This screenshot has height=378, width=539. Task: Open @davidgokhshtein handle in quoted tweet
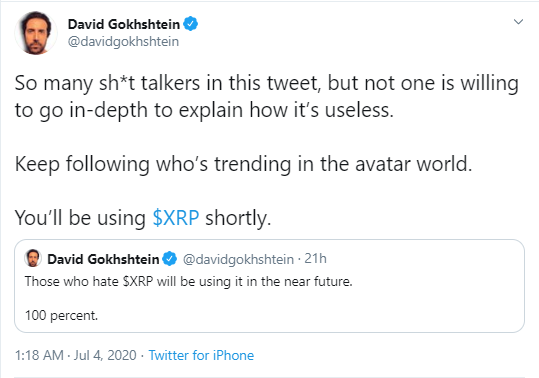pyautogui.click(x=238, y=259)
